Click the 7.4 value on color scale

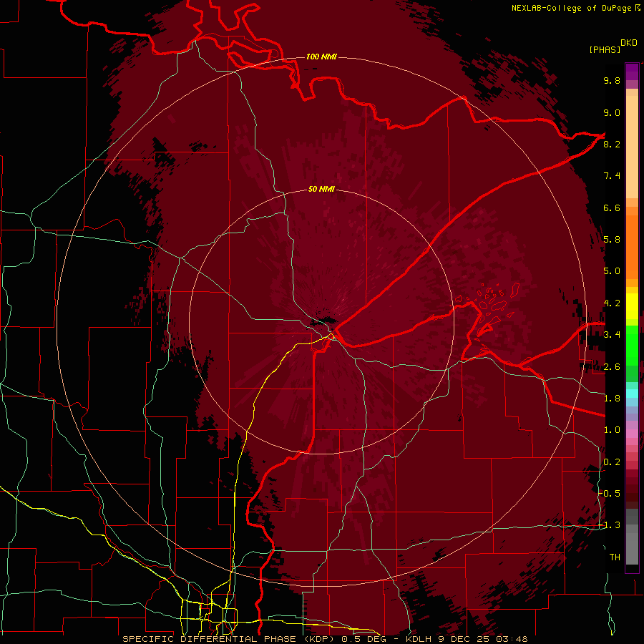point(612,176)
